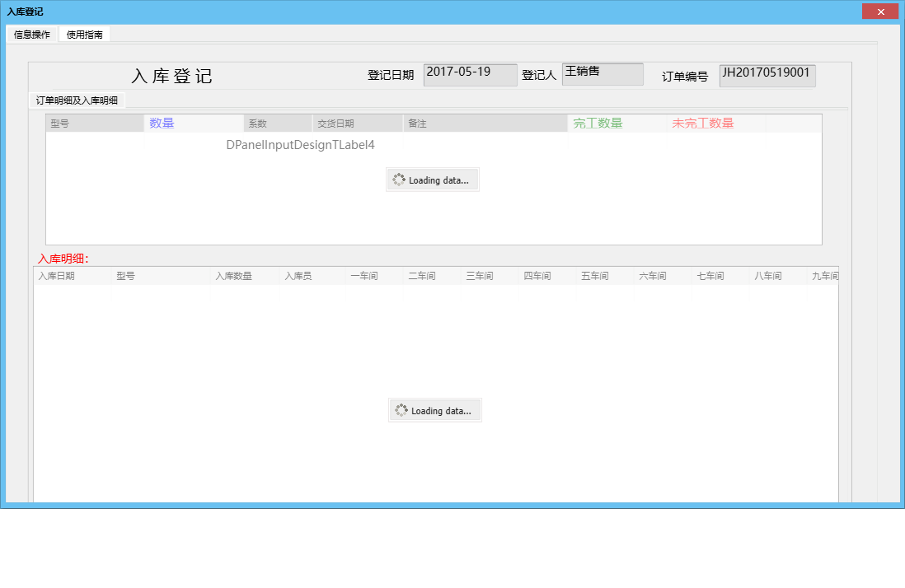Click the red 未完工数量 column header

click(x=701, y=122)
